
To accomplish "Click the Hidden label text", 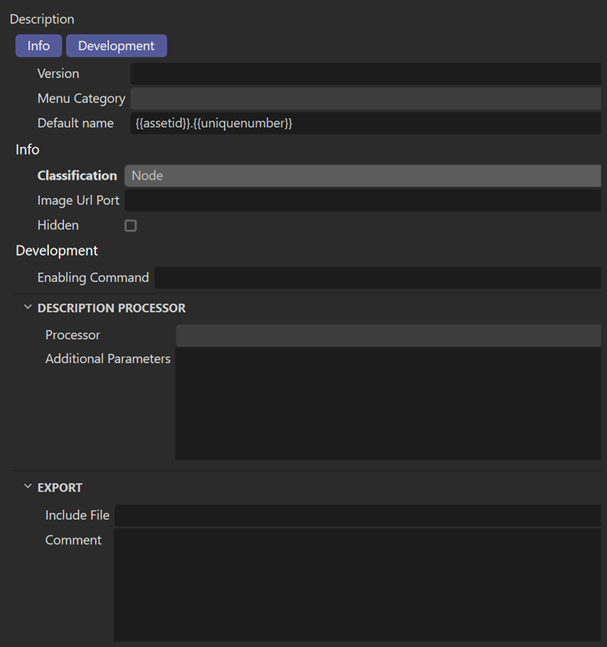I will (x=58, y=226).
